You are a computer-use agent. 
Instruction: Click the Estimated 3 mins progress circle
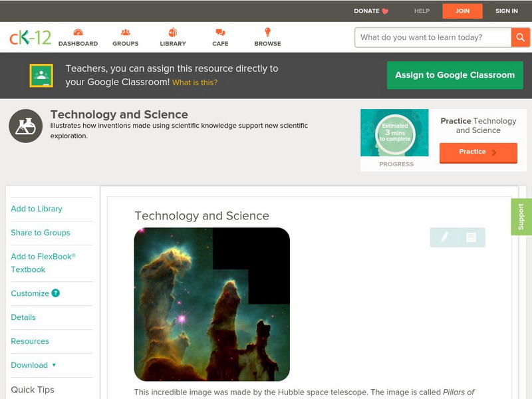pos(395,131)
